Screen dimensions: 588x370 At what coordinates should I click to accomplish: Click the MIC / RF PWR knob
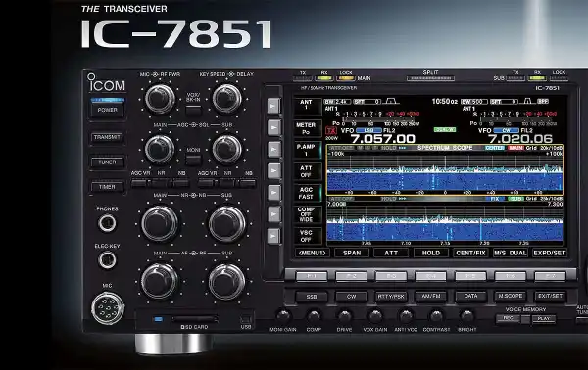[160, 99]
